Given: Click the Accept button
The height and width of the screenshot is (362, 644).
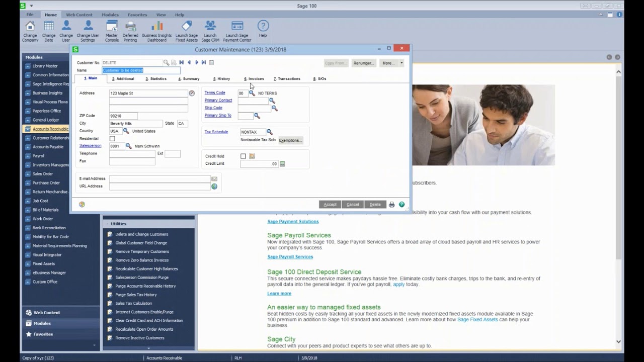Looking at the screenshot, I should (330, 204).
